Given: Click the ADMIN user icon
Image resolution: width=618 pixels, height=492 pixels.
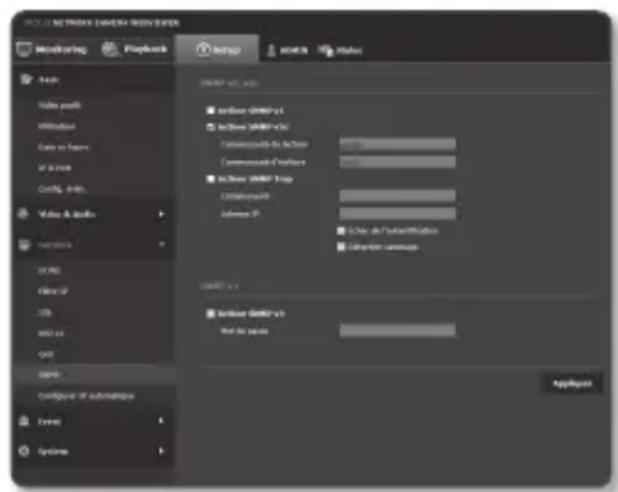Looking at the screenshot, I should 271,50.
